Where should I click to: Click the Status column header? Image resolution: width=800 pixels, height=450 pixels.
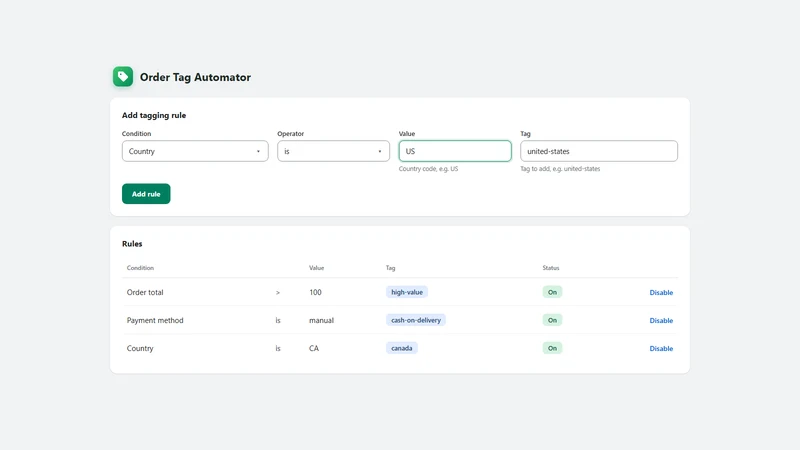(x=551, y=268)
